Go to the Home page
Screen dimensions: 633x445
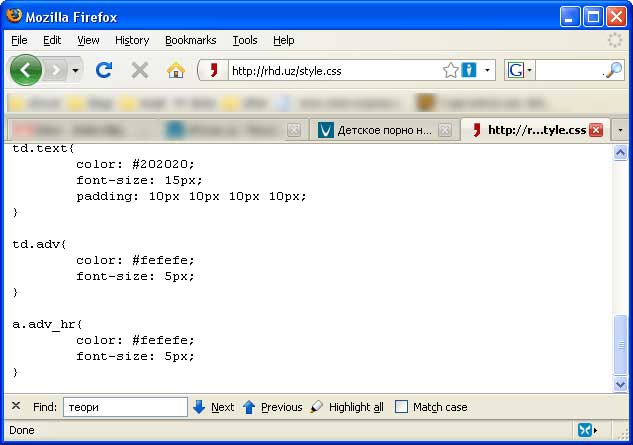(175, 70)
